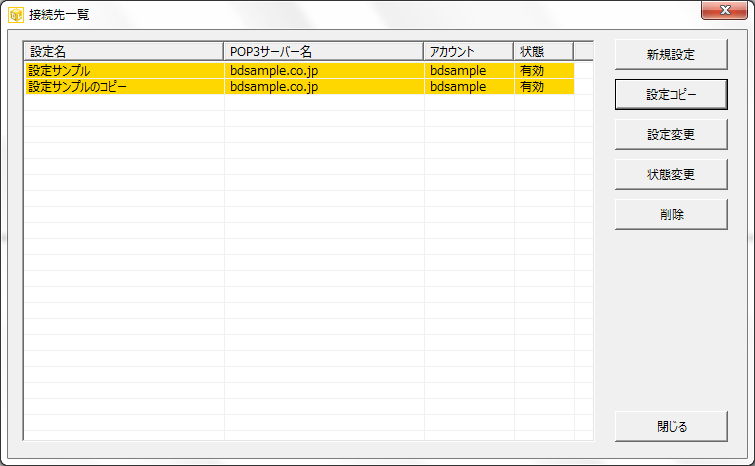755x466 pixels.
Task: Click the 新規設定 button
Action: [670, 54]
